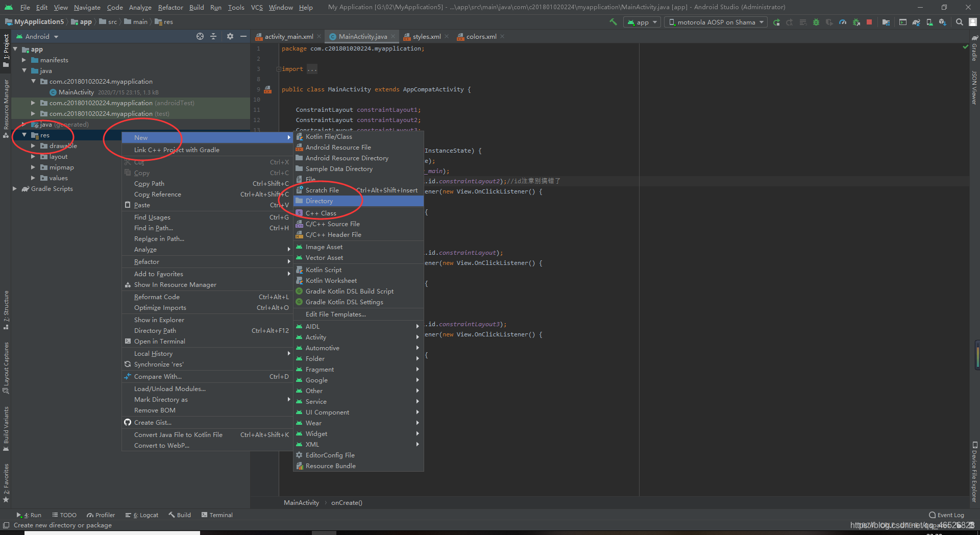Open the SDK Manager toolbar icon
The image size is (980, 535).
coord(943,22)
